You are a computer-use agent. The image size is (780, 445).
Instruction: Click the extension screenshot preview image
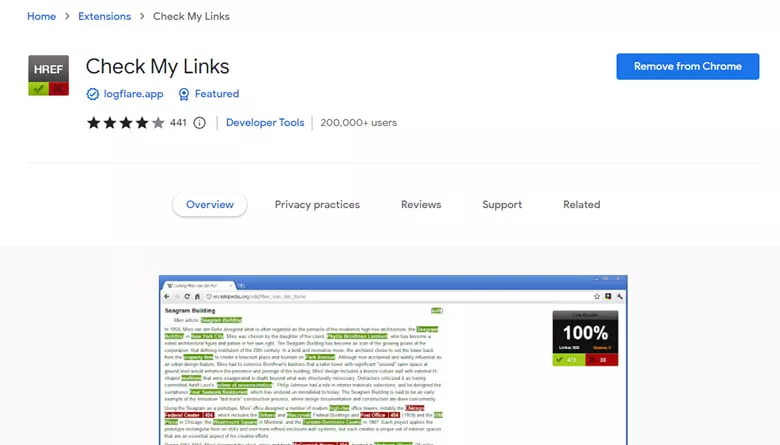[393, 360]
